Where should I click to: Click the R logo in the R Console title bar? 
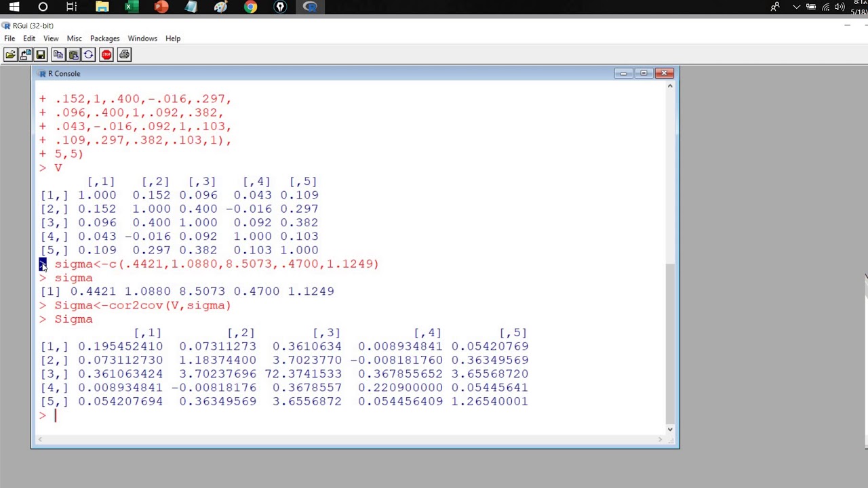pyautogui.click(x=42, y=73)
